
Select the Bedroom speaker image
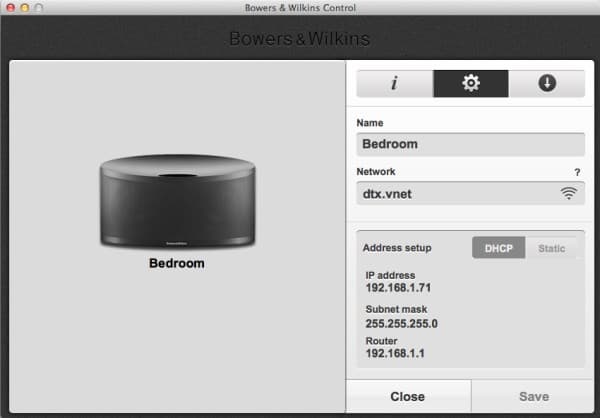[178, 201]
